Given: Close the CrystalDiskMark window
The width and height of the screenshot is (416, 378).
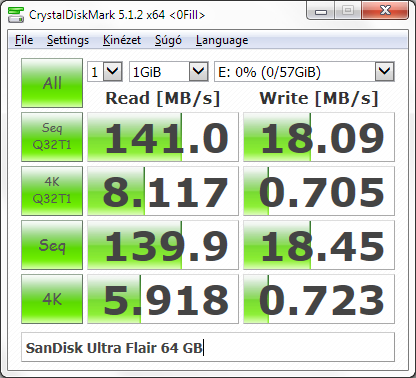Looking at the screenshot, I should [385, 11].
